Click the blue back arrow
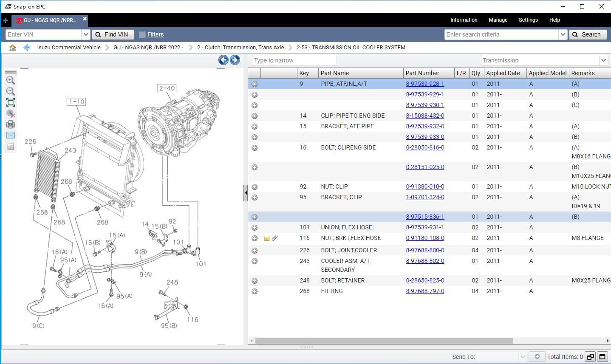The image size is (611, 364). (27, 48)
